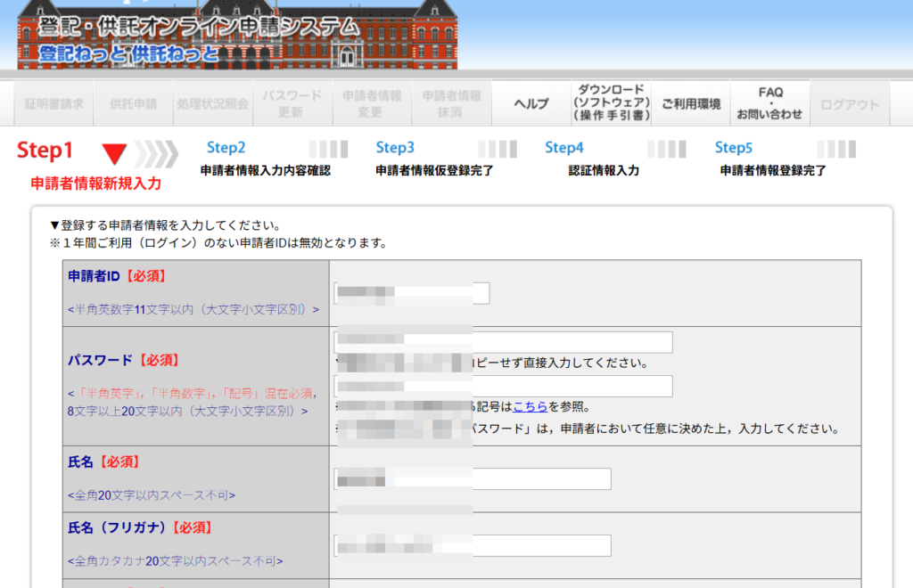Click the Step2 申請者情報入力内容確認 label
Screen dimensions: 913x588
coord(265,170)
